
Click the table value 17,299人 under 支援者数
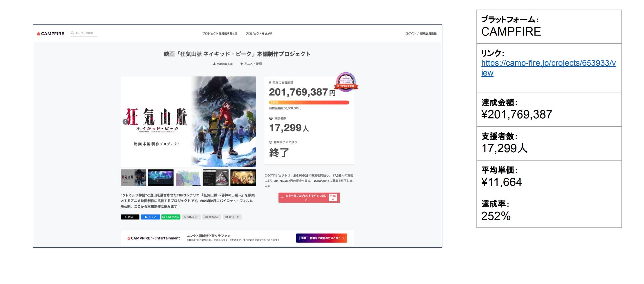[505, 148]
